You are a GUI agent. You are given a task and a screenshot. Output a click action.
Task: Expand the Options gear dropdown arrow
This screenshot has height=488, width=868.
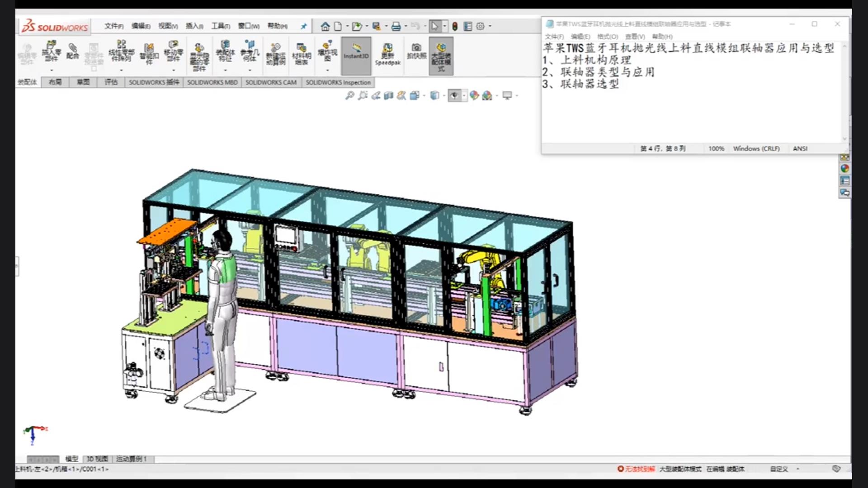[x=490, y=26]
